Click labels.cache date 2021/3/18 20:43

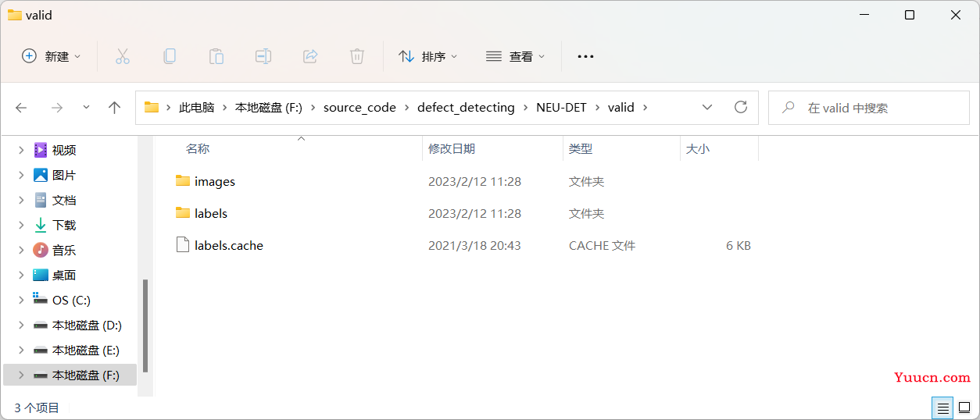474,245
